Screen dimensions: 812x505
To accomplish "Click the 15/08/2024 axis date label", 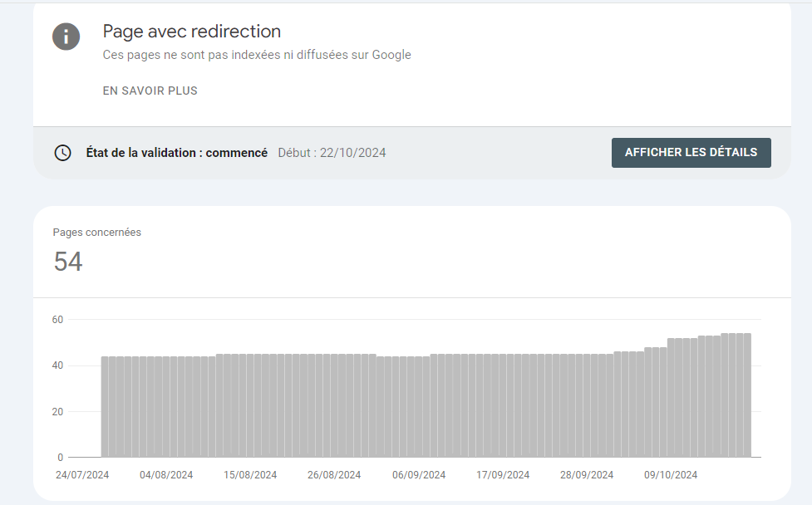I will point(250,475).
